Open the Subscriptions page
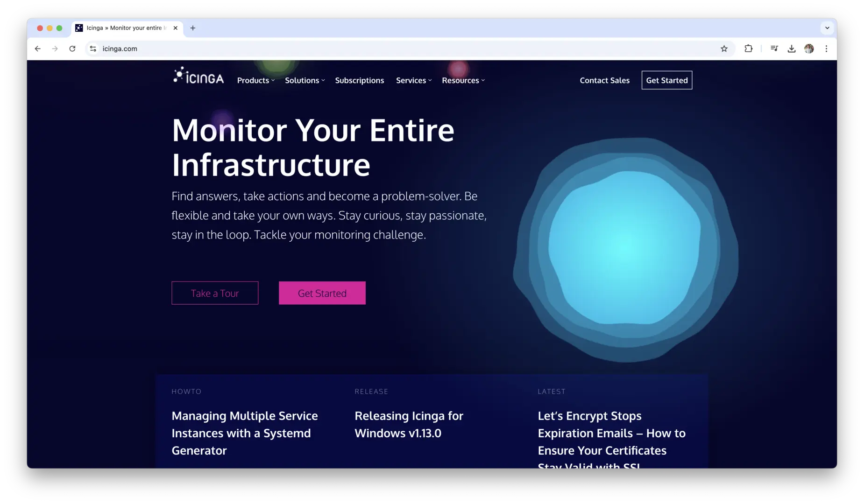 [360, 80]
